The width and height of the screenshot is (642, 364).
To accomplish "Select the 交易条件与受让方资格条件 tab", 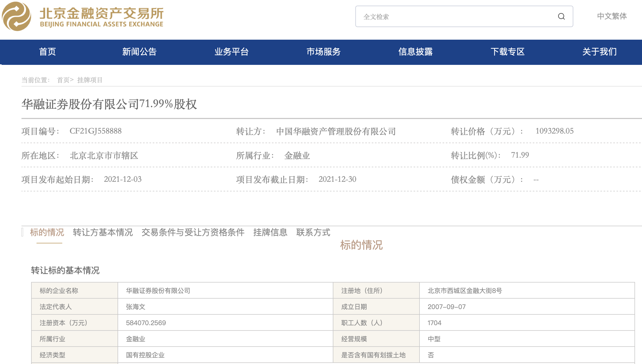I will coord(193,232).
